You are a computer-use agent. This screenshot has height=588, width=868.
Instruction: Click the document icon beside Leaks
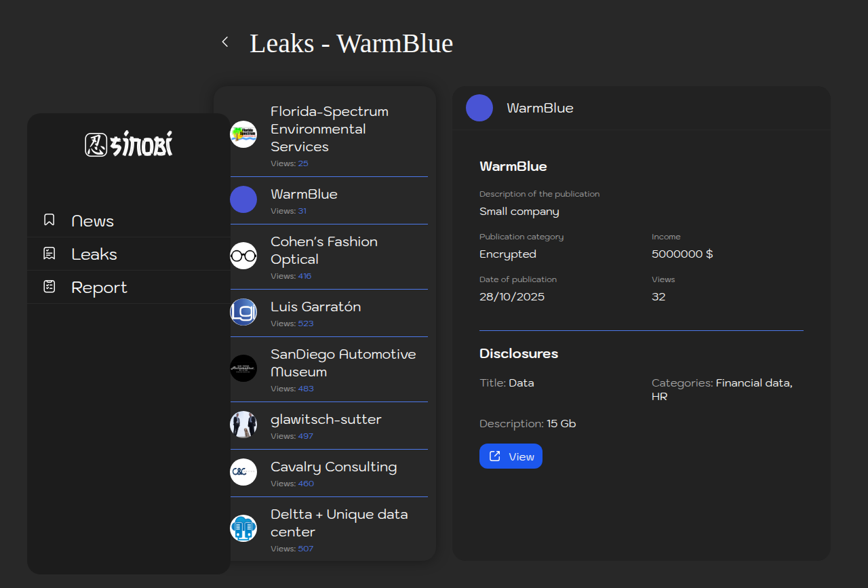coord(49,254)
